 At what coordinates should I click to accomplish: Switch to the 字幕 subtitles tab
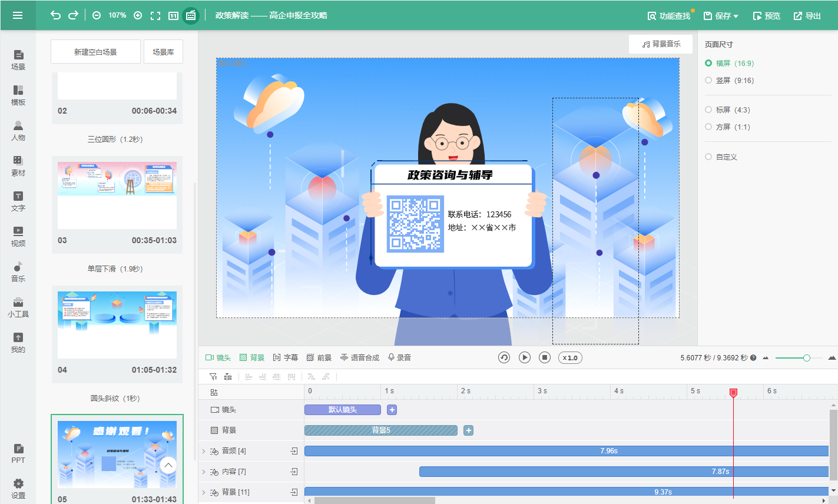click(286, 357)
